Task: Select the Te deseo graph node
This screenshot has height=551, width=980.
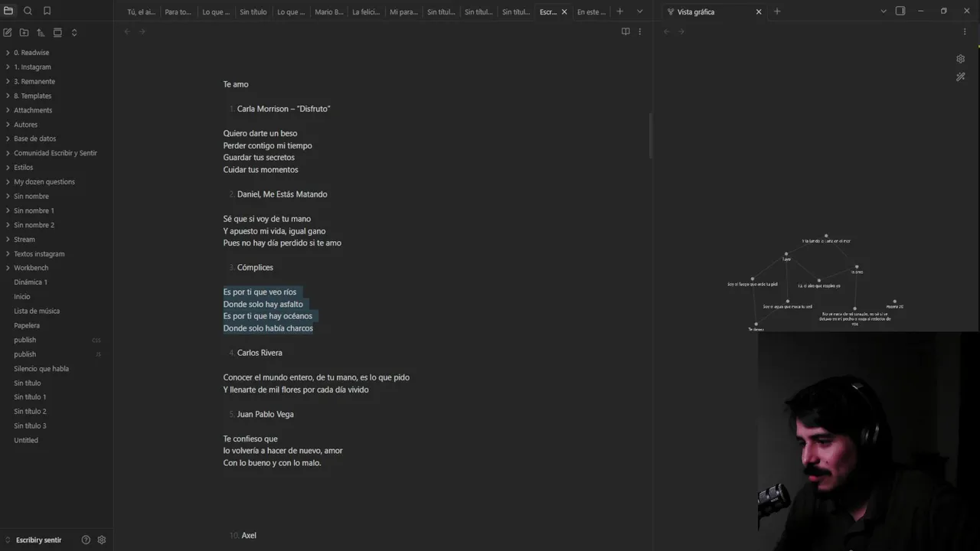Action: point(756,324)
